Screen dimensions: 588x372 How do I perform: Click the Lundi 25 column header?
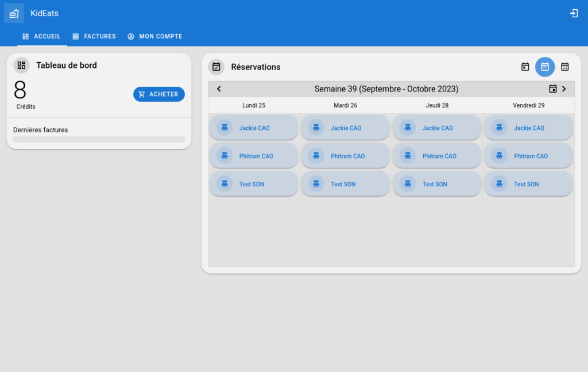pyautogui.click(x=254, y=105)
